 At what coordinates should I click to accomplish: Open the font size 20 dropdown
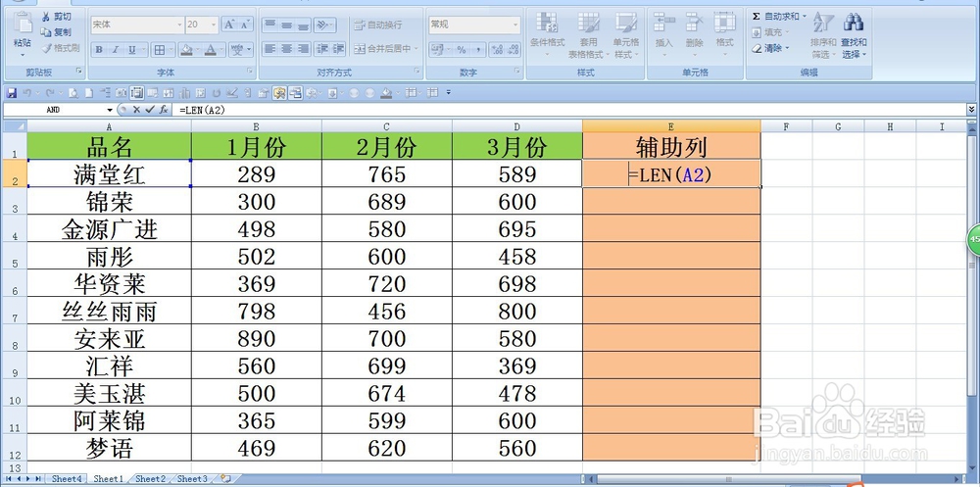point(214,24)
